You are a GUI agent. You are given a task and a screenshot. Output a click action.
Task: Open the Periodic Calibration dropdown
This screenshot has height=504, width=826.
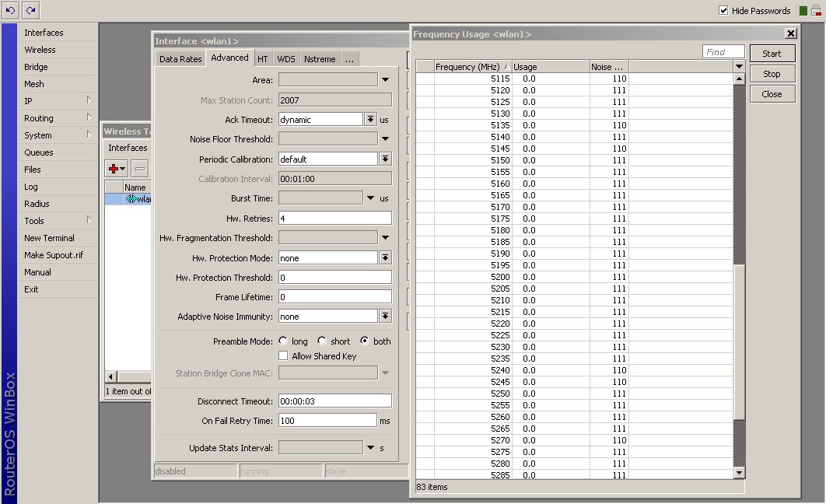pyautogui.click(x=385, y=159)
